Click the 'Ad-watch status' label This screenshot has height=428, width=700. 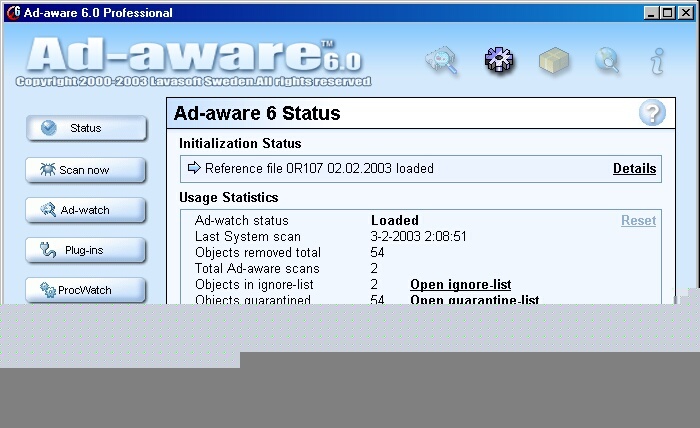tap(242, 220)
